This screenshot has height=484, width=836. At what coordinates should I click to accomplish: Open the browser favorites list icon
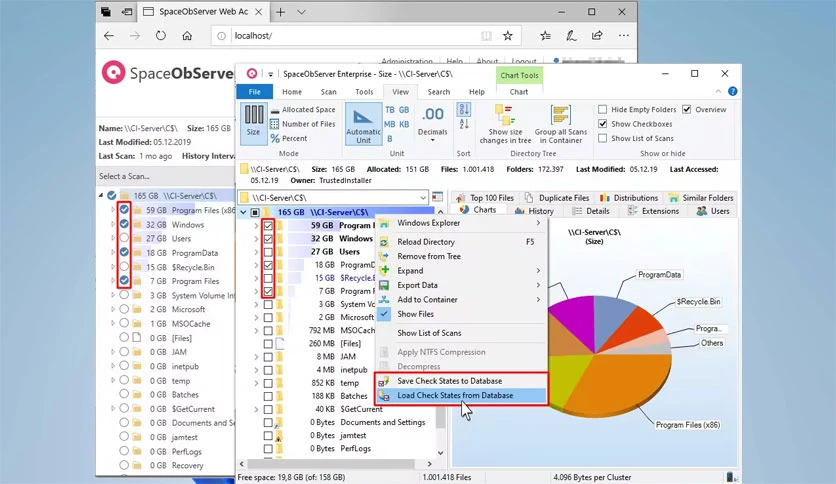pyautogui.click(x=545, y=36)
